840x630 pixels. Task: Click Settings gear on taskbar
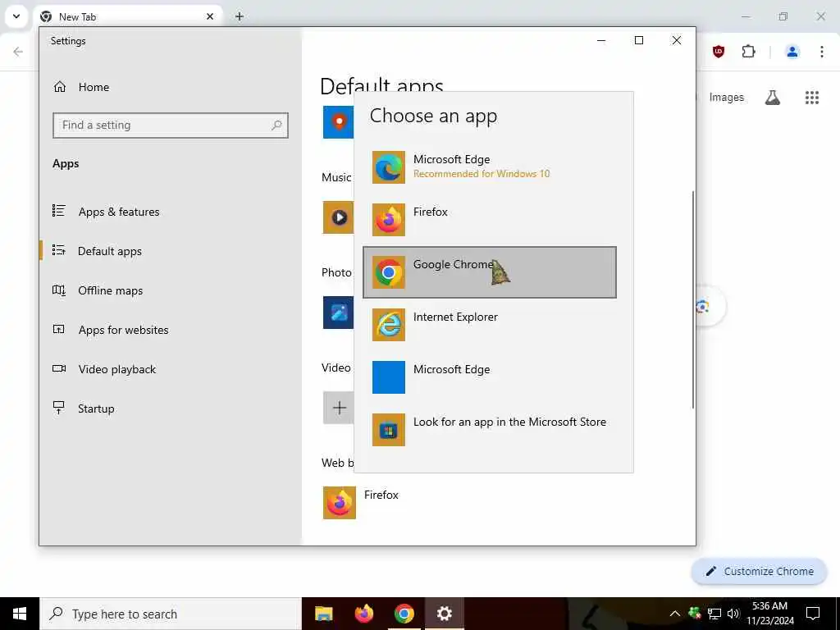tap(445, 614)
